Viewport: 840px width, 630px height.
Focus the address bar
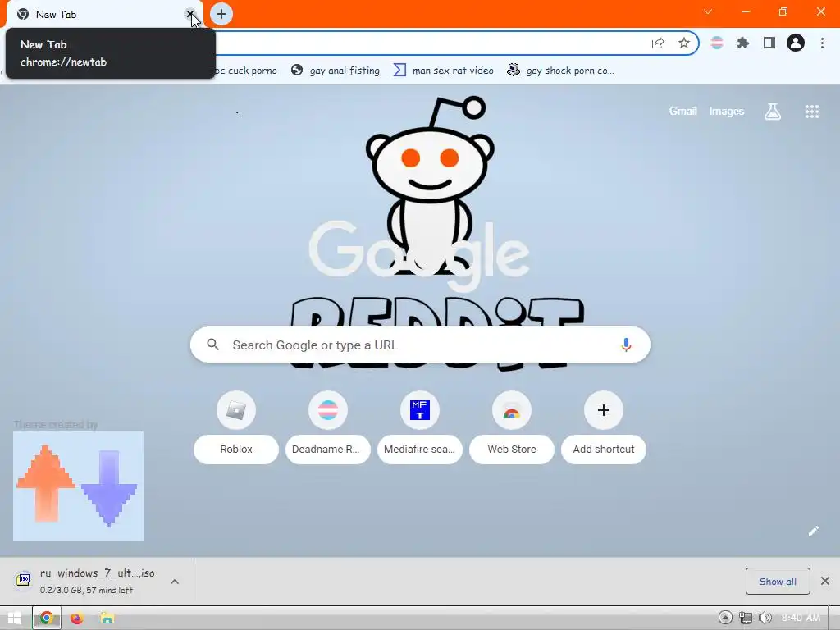pos(428,43)
